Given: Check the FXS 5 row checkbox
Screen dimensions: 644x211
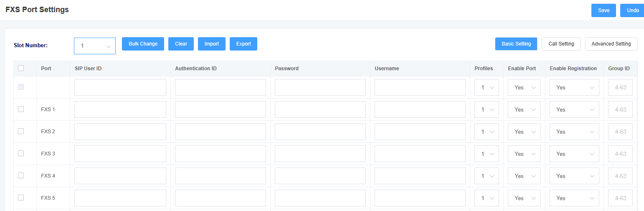Looking at the screenshot, I should (x=21, y=198).
